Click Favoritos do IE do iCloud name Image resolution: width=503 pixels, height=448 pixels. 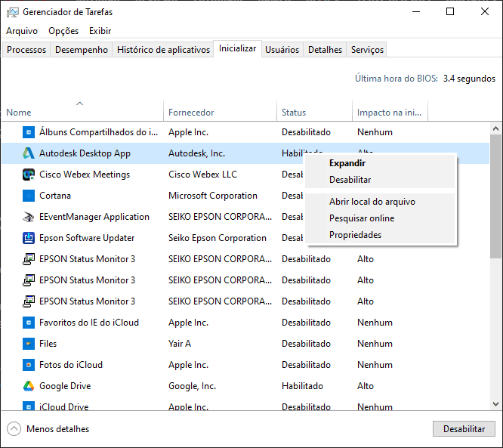tap(89, 323)
